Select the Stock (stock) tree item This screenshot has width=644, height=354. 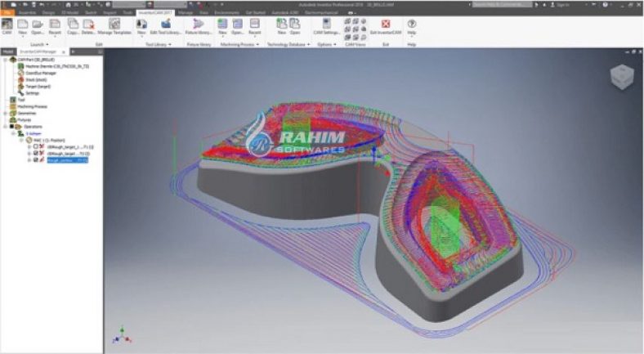click(x=33, y=79)
